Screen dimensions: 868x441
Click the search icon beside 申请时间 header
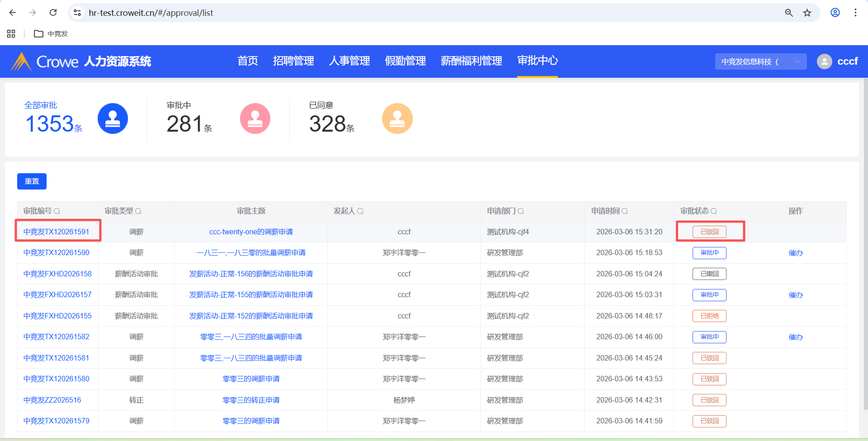pyautogui.click(x=625, y=211)
